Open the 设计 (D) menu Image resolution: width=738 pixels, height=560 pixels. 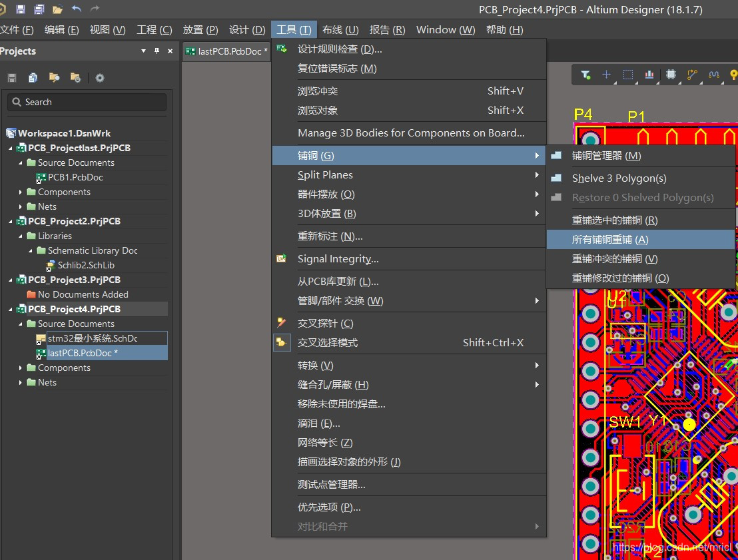(x=247, y=30)
